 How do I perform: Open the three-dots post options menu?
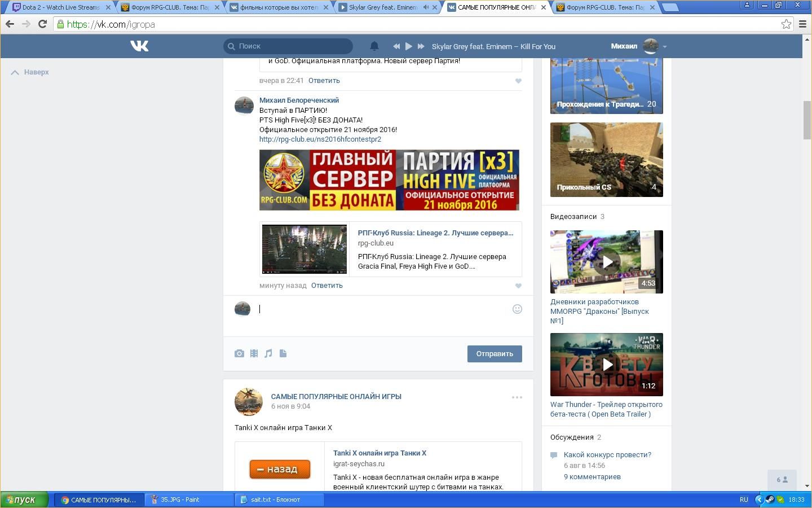click(x=517, y=397)
